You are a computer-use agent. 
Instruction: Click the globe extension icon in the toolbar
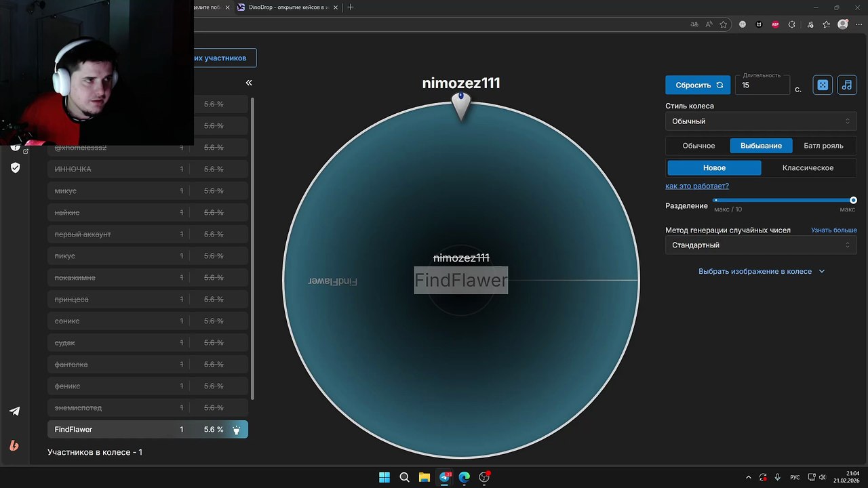tap(743, 24)
